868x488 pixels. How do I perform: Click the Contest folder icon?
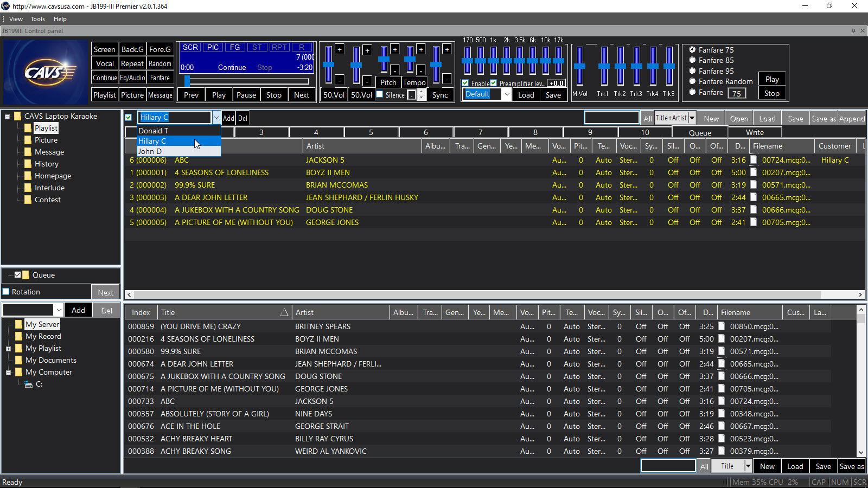(x=28, y=200)
